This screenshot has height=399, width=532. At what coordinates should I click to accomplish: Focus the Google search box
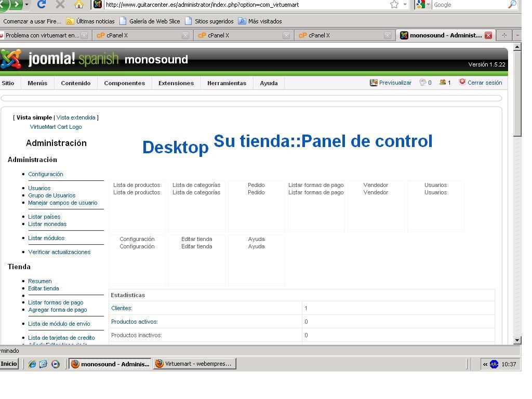470,5
